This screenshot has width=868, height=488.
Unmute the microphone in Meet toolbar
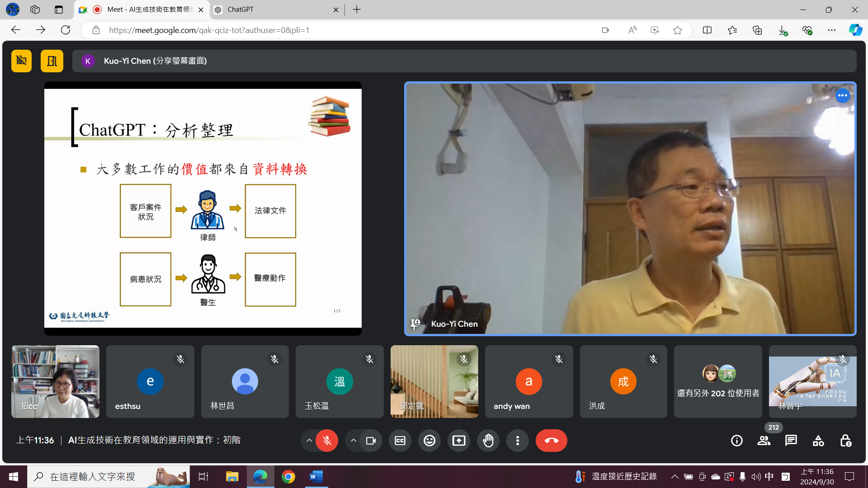click(327, 441)
